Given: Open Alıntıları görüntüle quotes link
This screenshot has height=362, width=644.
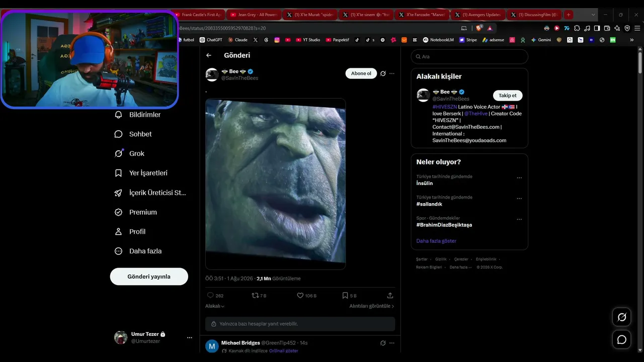Looking at the screenshot, I should pos(372,306).
